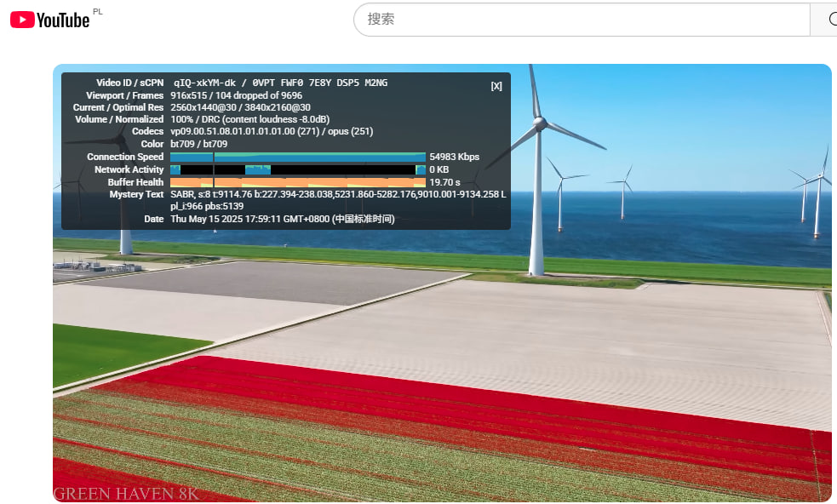This screenshot has width=837, height=504.
Task: Click inside the search input field
Action: click(579, 20)
